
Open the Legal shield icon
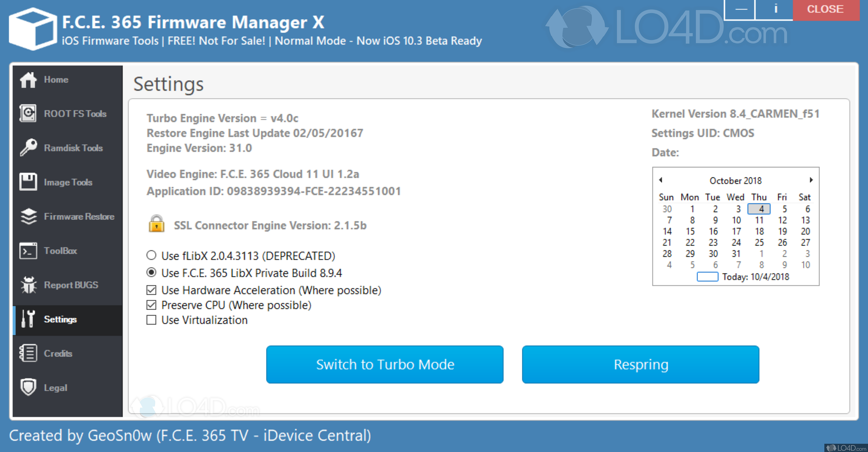click(28, 388)
